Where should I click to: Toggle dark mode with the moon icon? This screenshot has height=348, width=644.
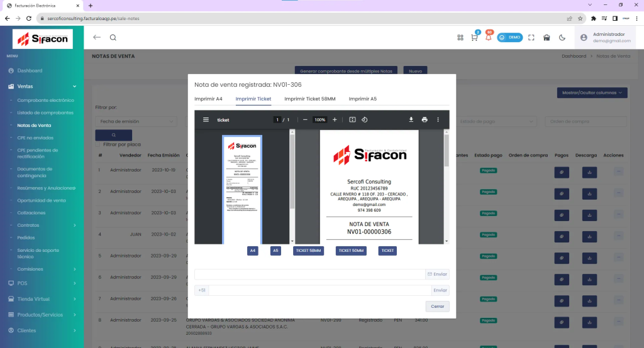(x=562, y=38)
